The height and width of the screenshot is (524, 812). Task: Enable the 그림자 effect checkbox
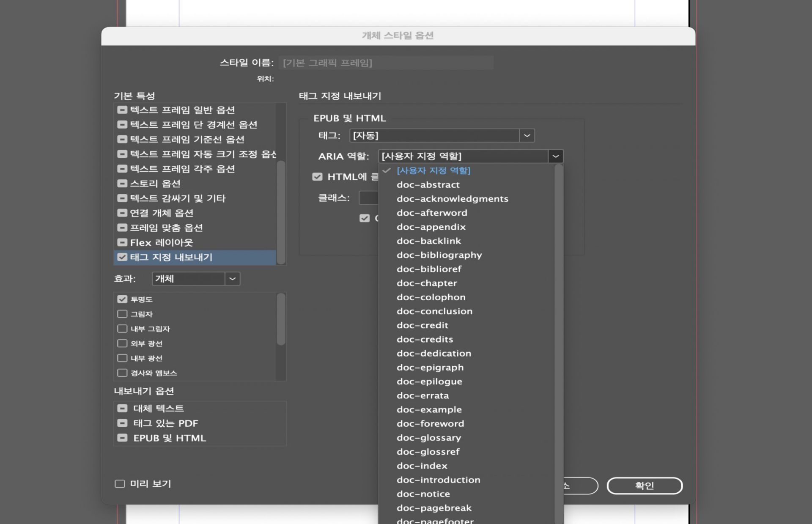(122, 314)
